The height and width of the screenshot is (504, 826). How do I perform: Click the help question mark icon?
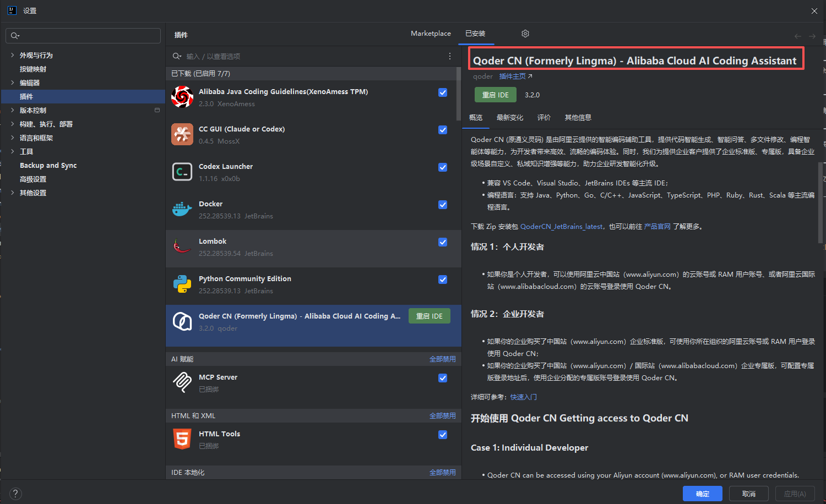[x=15, y=494]
